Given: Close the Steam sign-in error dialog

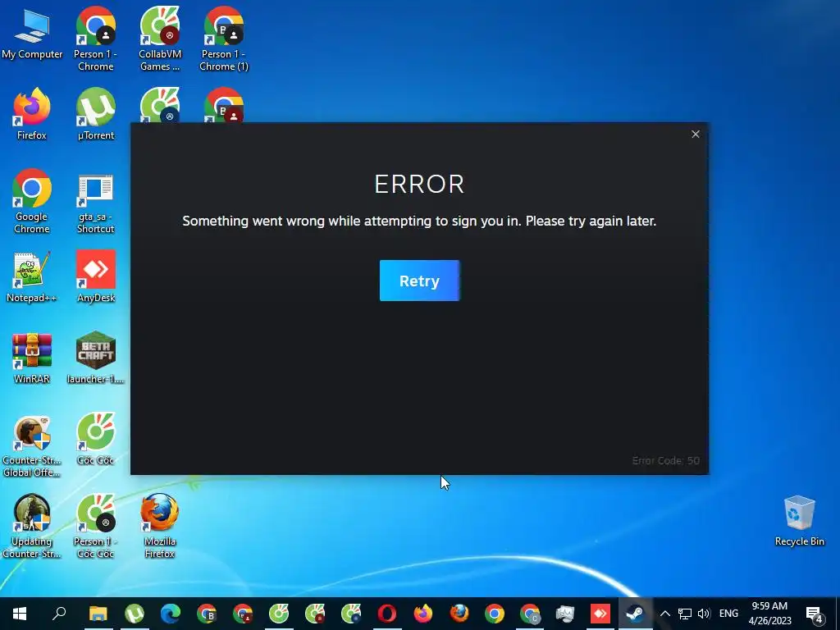Looking at the screenshot, I should tap(696, 134).
